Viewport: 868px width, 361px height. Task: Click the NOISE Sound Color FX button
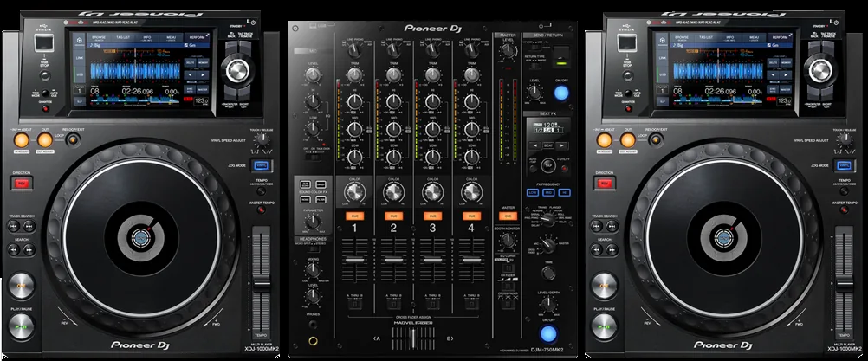click(306, 199)
